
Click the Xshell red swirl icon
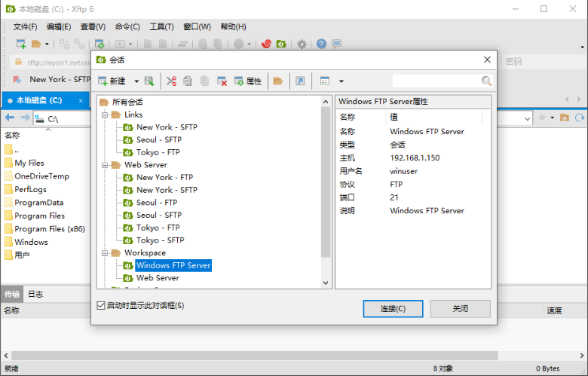[x=266, y=44]
